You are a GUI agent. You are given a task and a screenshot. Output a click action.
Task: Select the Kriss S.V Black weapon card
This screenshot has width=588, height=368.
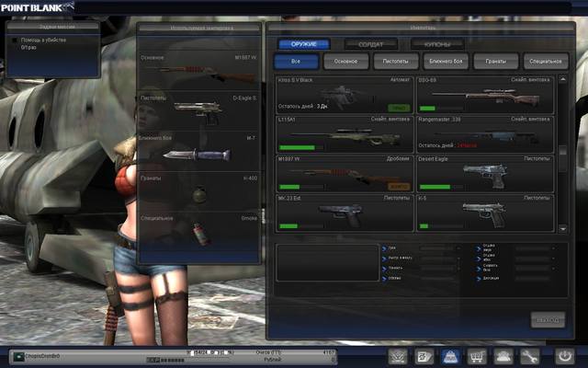pos(345,95)
